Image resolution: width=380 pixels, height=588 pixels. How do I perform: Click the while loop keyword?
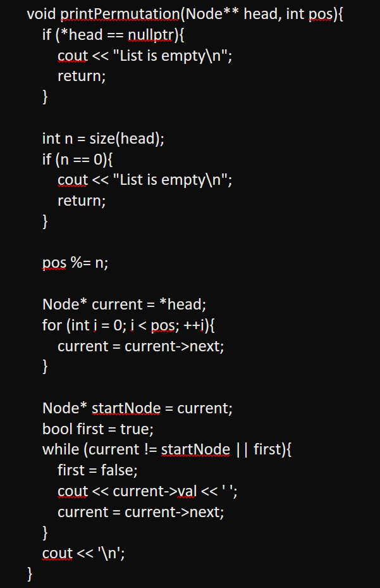click(61, 450)
